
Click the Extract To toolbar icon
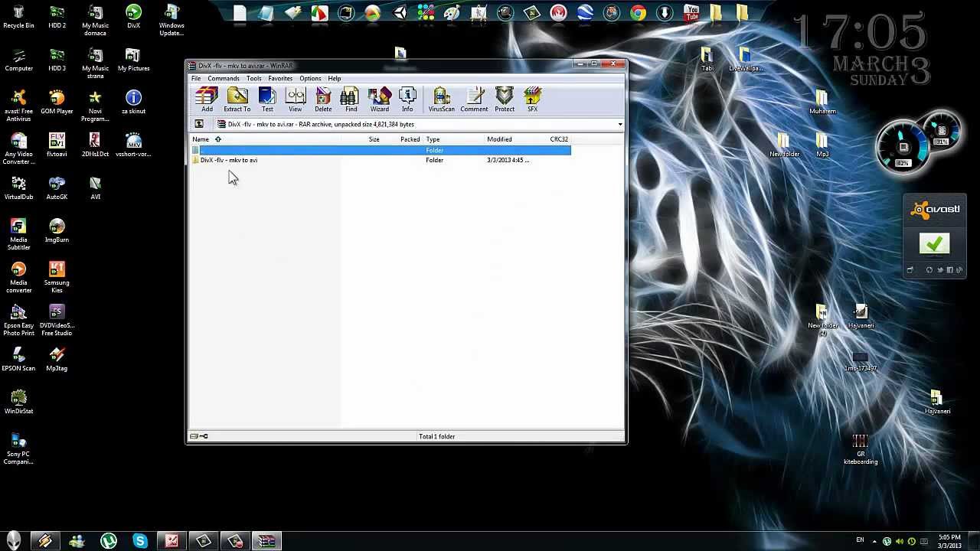click(237, 99)
